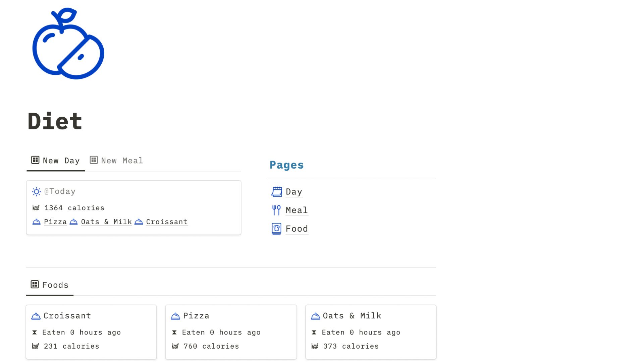Click Eaten 0 hours ago on Croissant card
This screenshot has width=644, height=362.
click(x=82, y=333)
